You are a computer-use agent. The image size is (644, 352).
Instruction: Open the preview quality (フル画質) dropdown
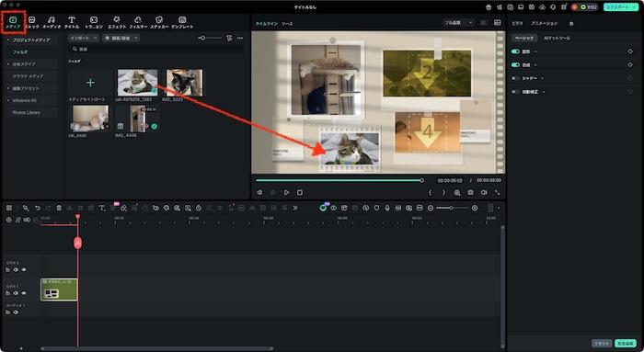click(x=458, y=23)
